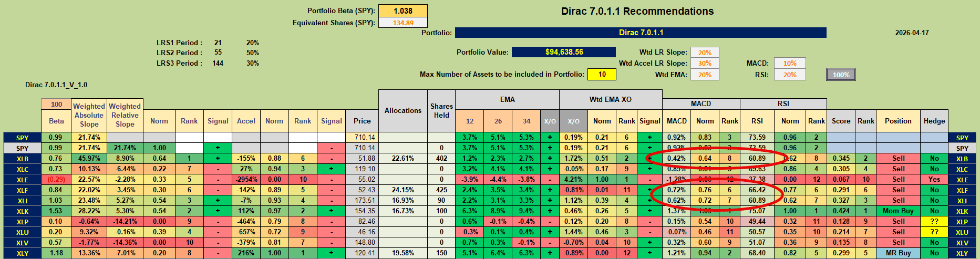Click the ?? hedge cell in XLP row
The height and width of the screenshot is (259, 980).
pyautogui.click(x=934, y=221)
